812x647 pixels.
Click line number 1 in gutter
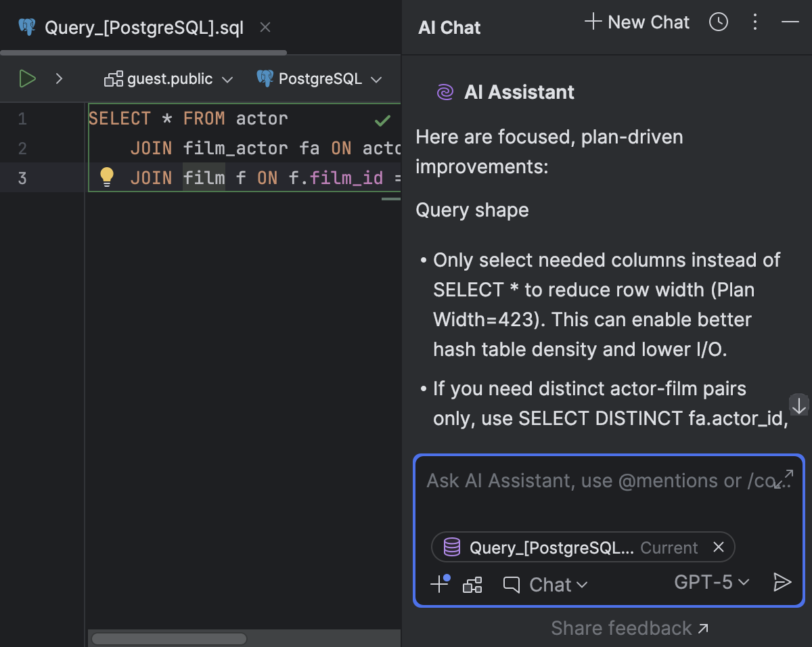coord(22,119)
